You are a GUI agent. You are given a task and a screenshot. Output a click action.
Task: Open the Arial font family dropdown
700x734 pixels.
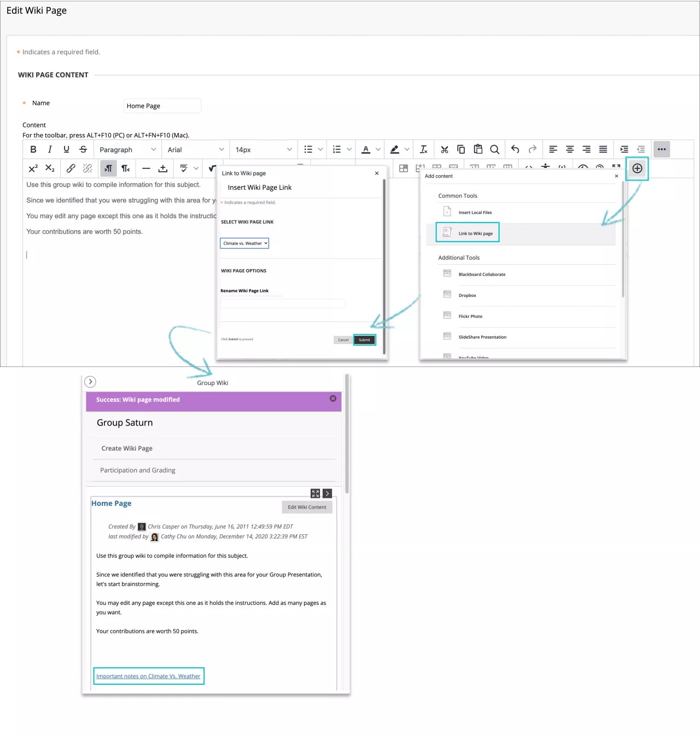tap(195, 149)
